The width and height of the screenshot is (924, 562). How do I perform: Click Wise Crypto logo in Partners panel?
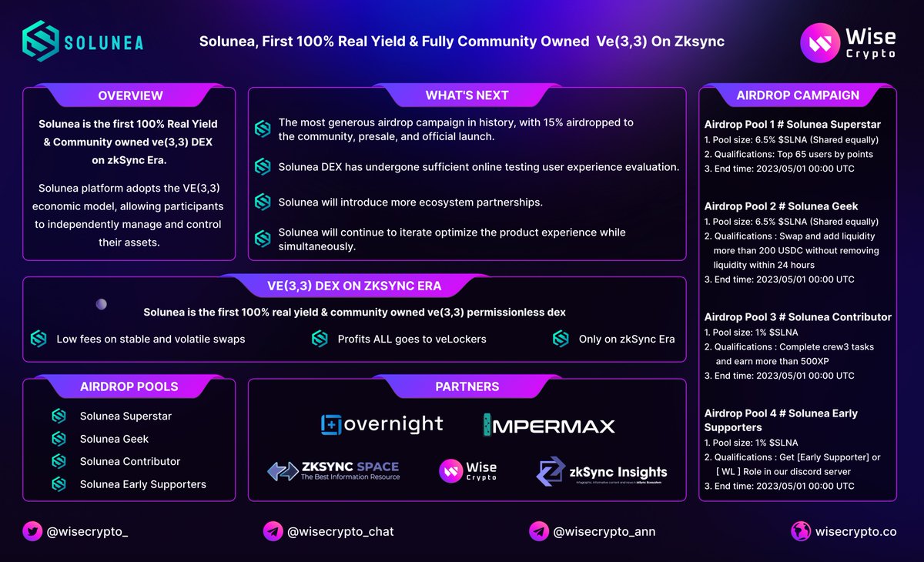(x=468, y=470)
